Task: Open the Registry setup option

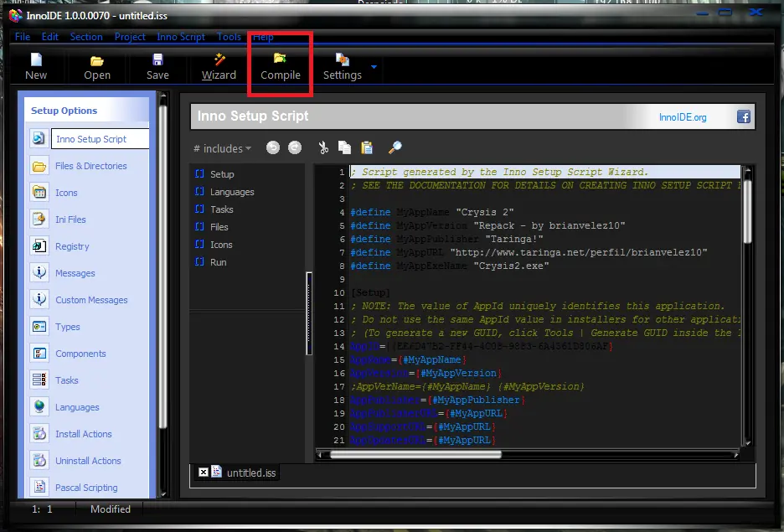Action: (x=72, y=246)
